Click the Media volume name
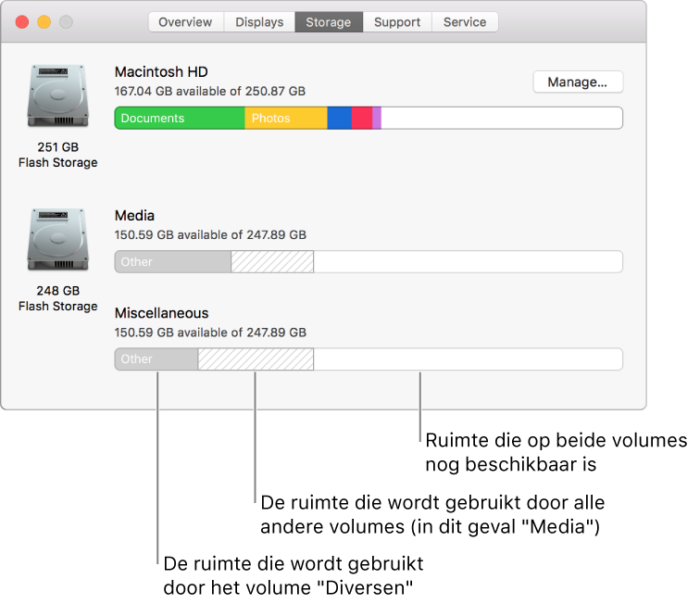700x604 pixels. pyautogui.click(x=134, y=215)
